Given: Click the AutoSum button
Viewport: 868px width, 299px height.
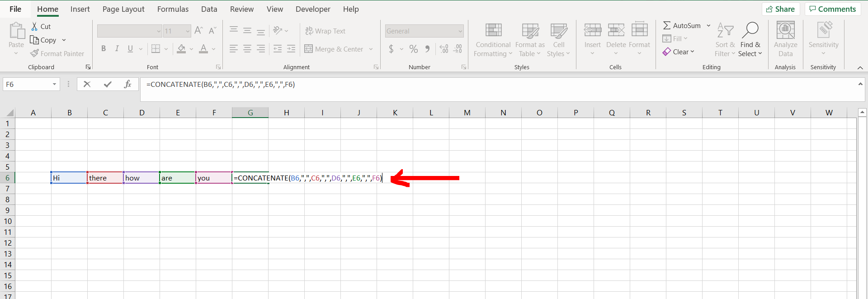Looking at the screenshot, I should (x=682, y=26).
